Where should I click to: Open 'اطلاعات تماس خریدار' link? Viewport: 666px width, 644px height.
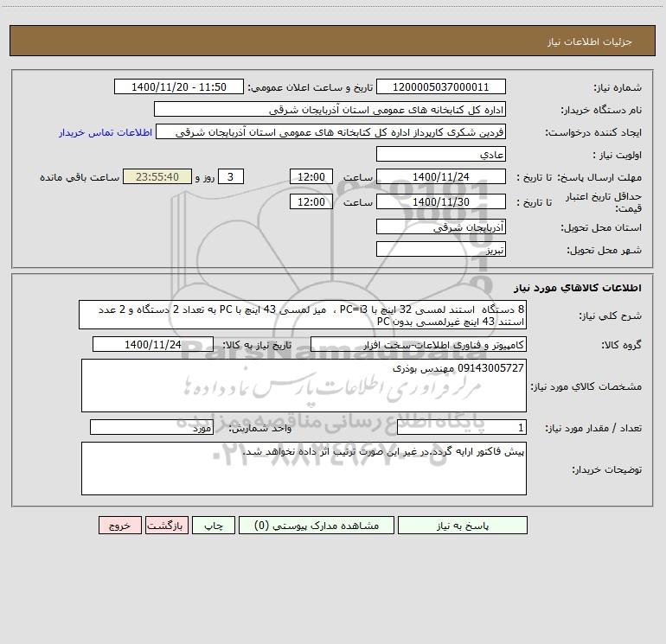106,132
